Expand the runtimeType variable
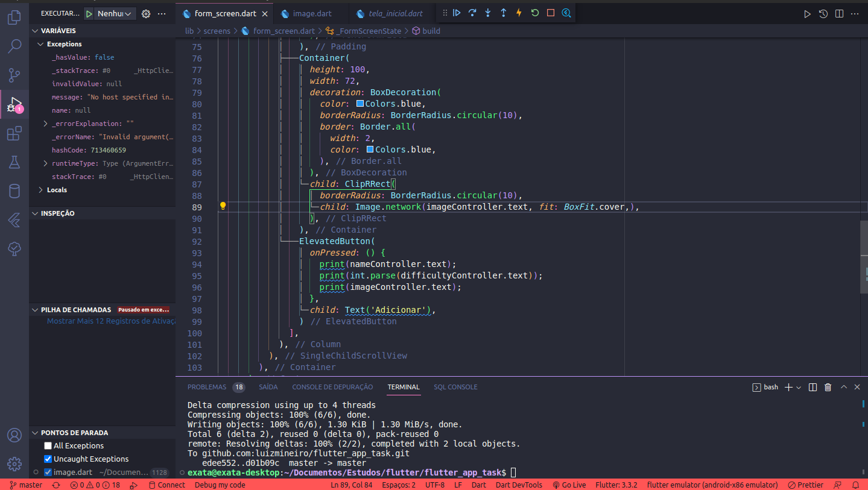The image size is (868, 490). click(x=46, y=163)
